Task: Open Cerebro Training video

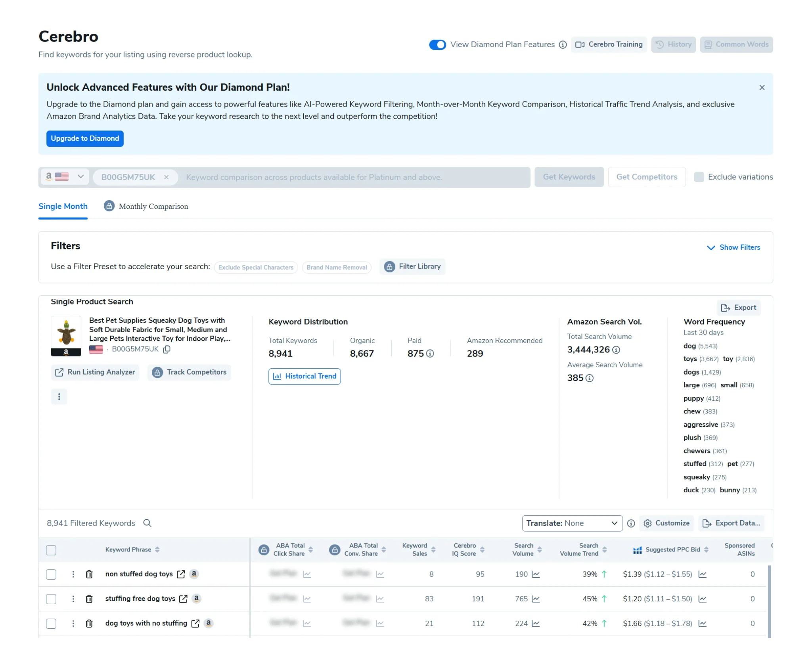Action: click(x=609, y=44)
